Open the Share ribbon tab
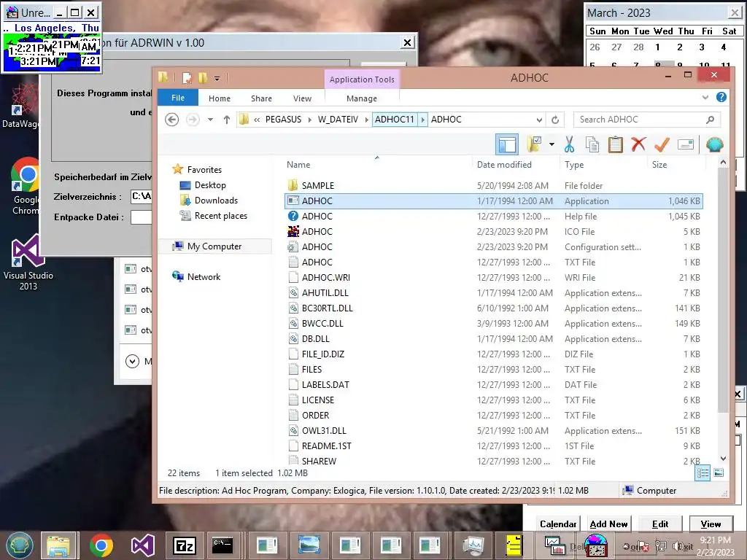This screenshot has height=560, width=747. click(262, 98)
